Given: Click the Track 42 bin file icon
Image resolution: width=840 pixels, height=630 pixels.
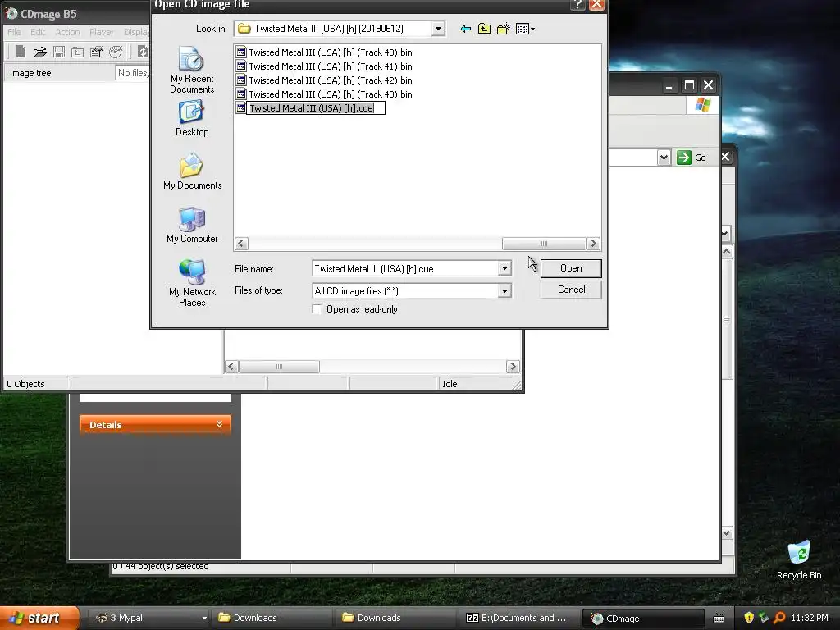Looking at the screenshot, I should [241, 80].
